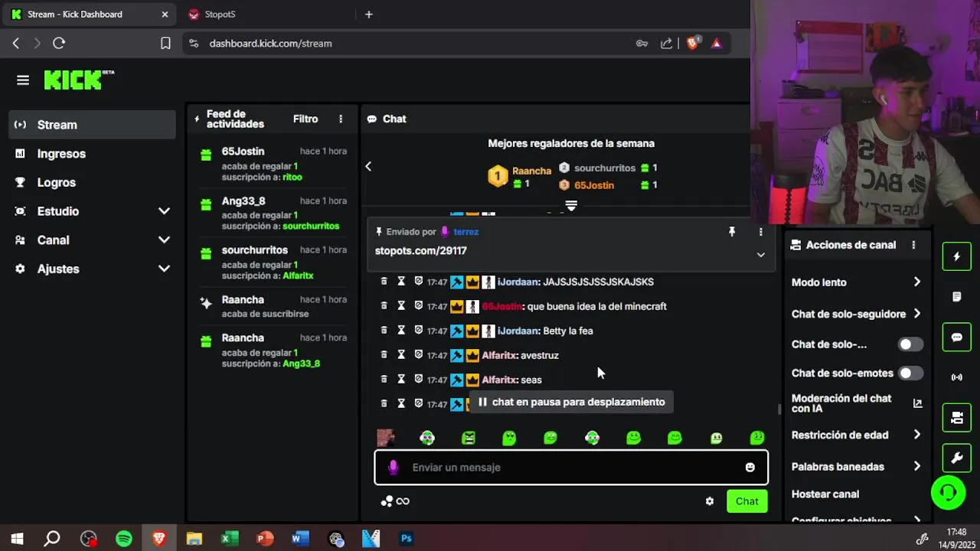Click the terrez username in pinned message
The height and width of the screenshot is (551, 980).
tap(465, 232)
